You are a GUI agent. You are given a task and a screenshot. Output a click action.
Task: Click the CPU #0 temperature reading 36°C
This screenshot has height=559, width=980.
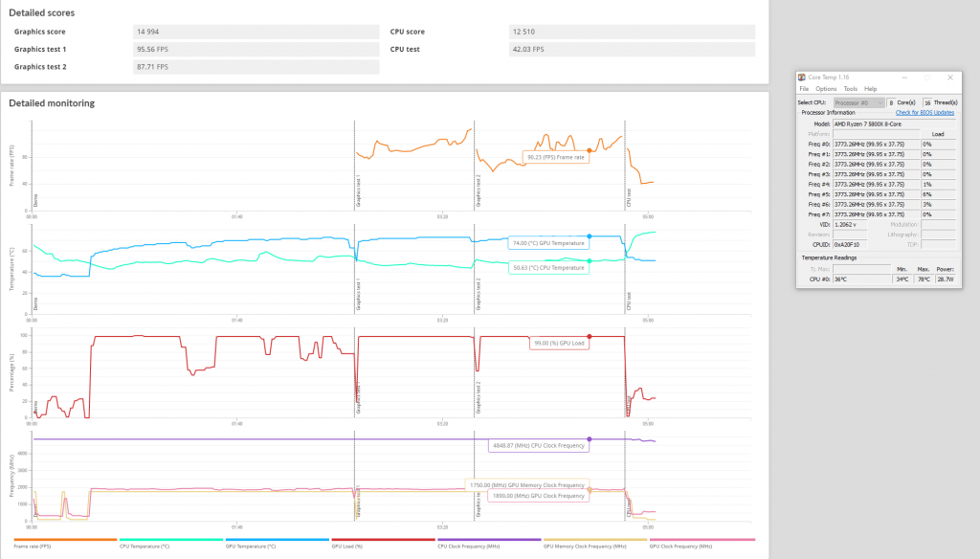[862, 279]
